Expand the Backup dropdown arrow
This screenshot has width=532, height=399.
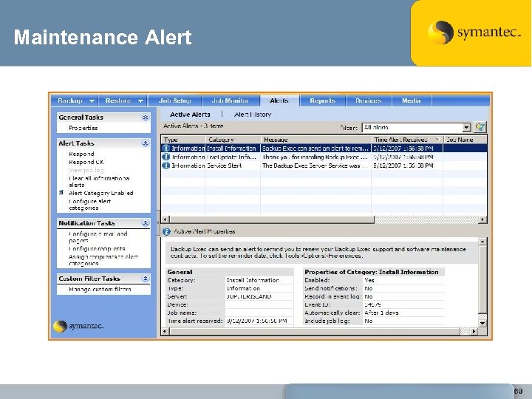click(92, 101)
